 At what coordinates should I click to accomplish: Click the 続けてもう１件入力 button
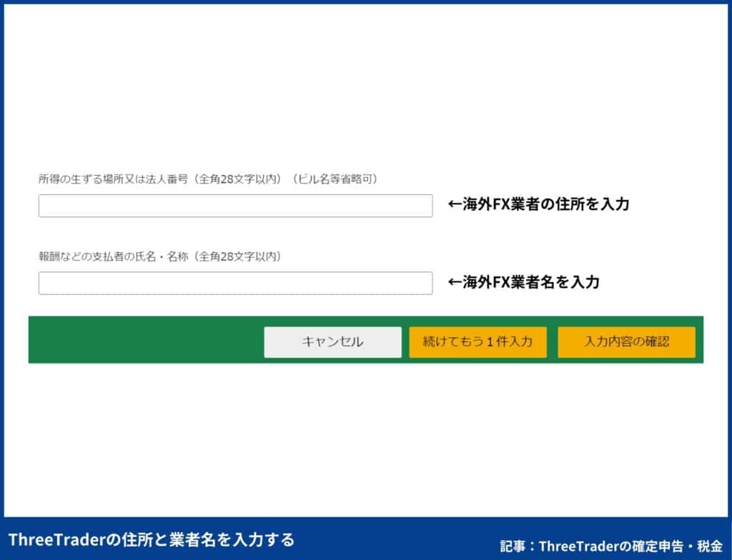point(478,341)
